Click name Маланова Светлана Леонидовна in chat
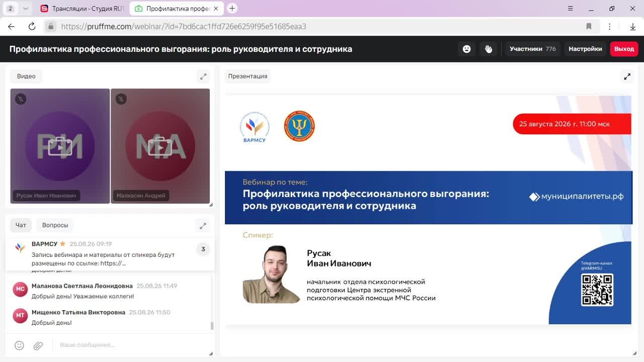This screenshot has width=644, height=362. [82, 286]
